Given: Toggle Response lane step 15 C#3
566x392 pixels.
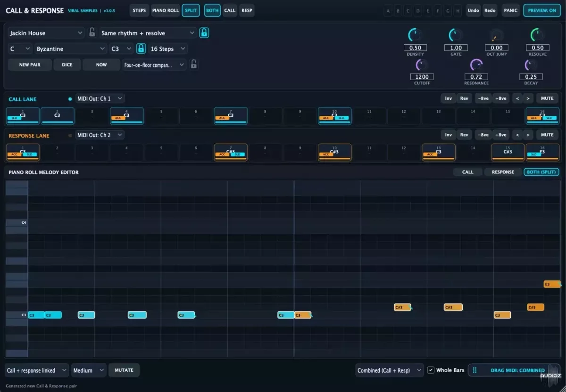Looking at the screenshot, I should coord(508,152).
